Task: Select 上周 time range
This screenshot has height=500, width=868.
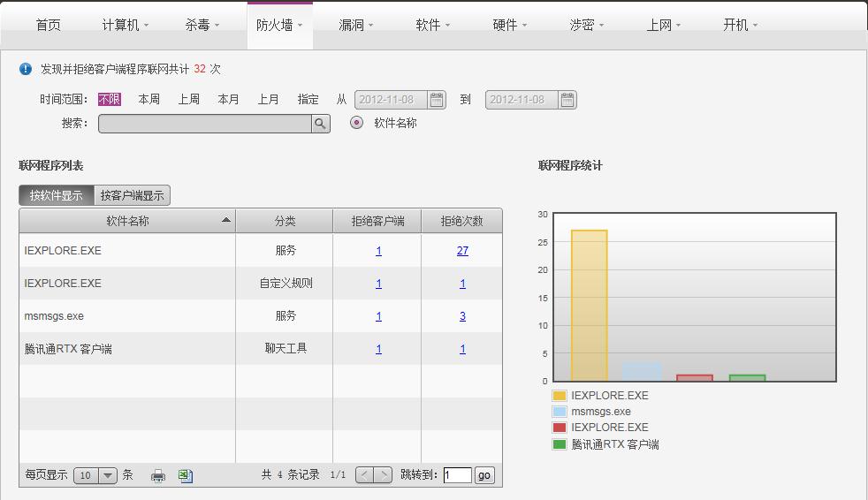Action: coord(189,99)
